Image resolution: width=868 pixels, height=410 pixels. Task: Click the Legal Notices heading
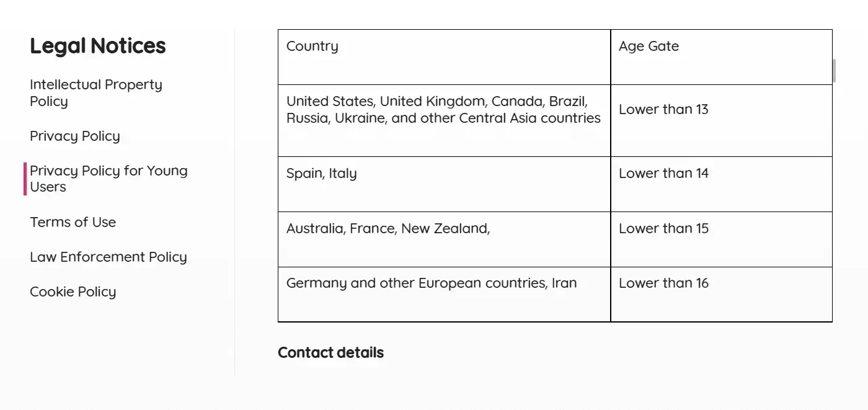(97, 46)
